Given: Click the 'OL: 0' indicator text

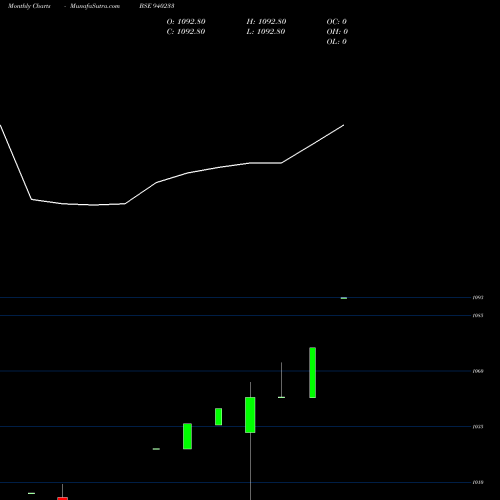Looking at the screenshot, I should [x=337, y=42].
